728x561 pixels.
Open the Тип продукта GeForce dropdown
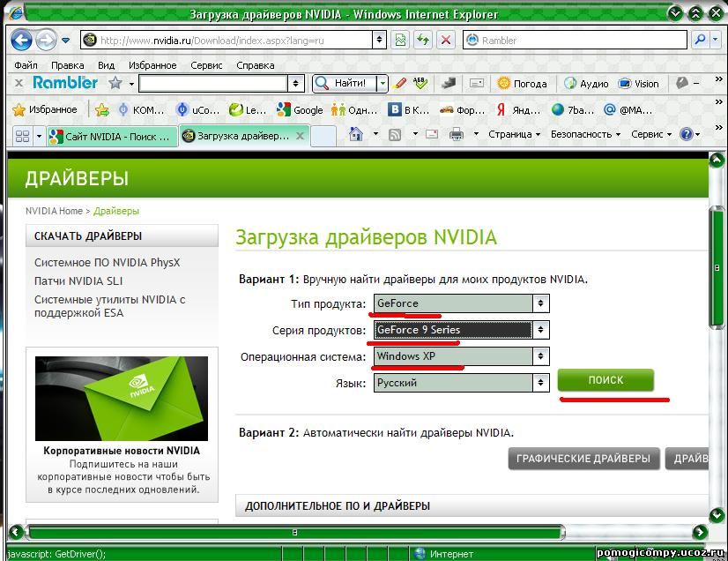coord(462,303)
